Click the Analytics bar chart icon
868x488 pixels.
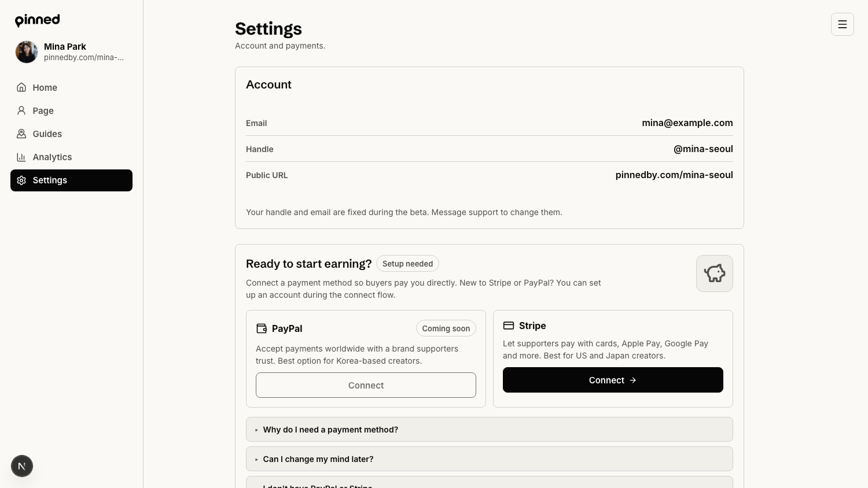pyautogui.click(x=21, y=157)
